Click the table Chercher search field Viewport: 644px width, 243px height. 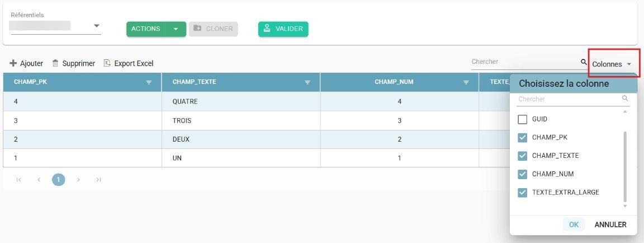coord(525,62)
